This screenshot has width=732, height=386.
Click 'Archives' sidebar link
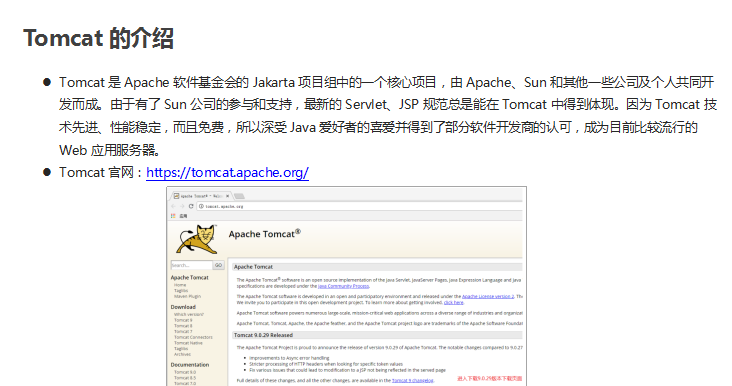click(183, 354)
